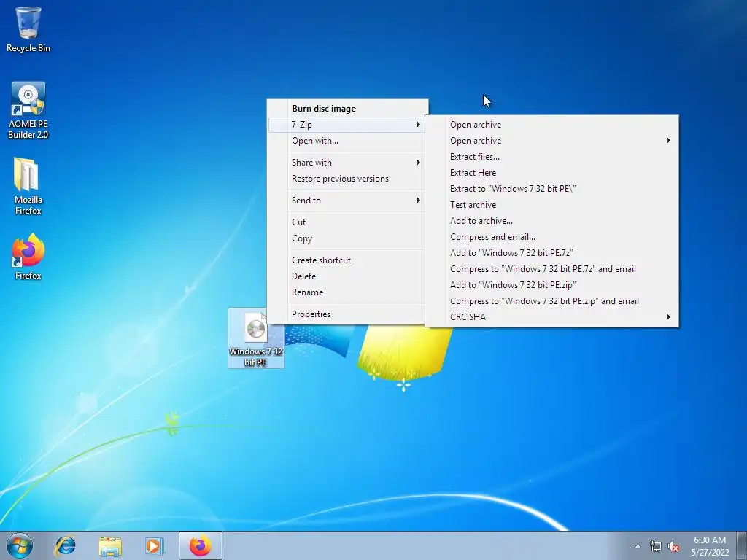
Task: Open Windows Explorer from the taskbar
Action: [x=110, y=545]
